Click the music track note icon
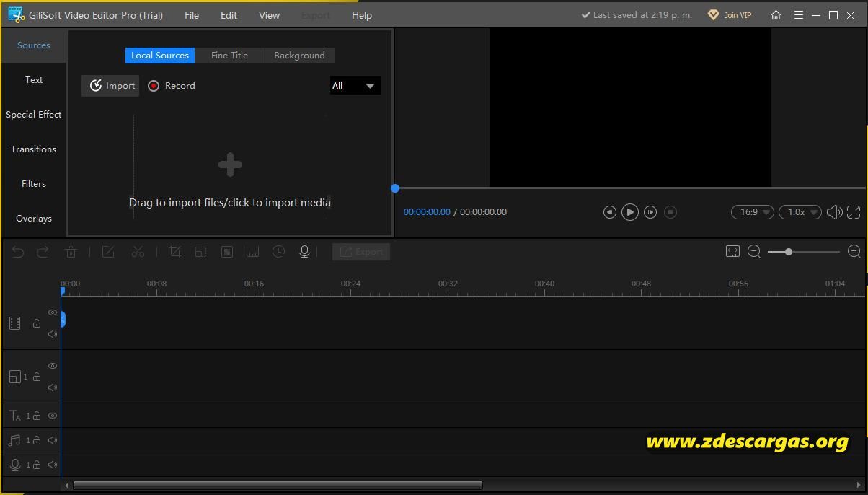Image resolution: width=868 pixels, height=495 pixels. [x=14, y=440]
